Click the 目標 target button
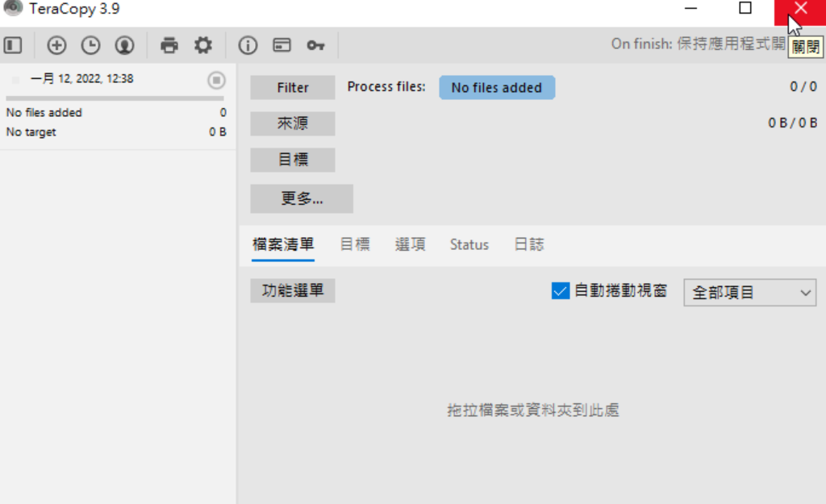The image size is (826, 504). pos(292,160)
